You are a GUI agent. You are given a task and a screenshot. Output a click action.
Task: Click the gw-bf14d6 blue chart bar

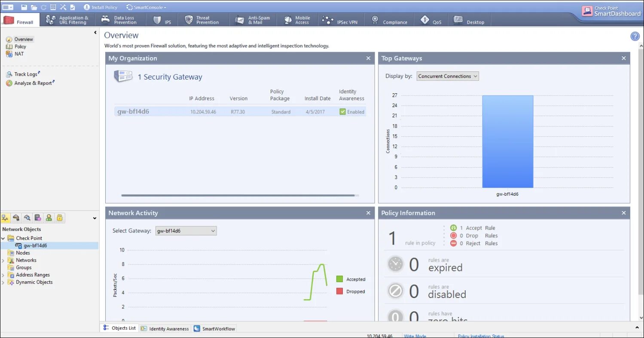coord(507,141)
